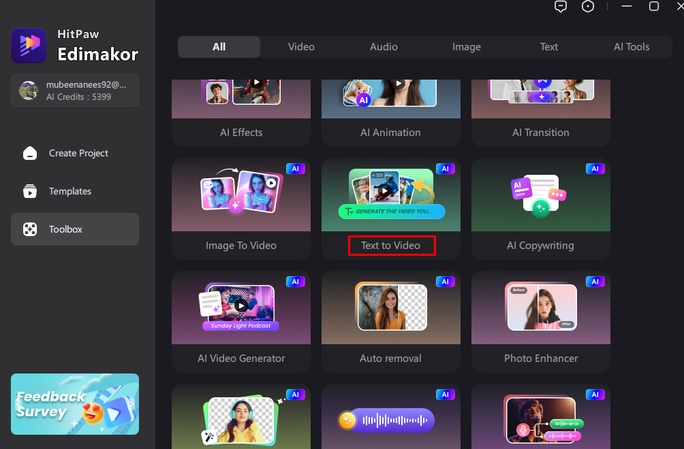Click the Toolbox dice icon
Image resolution: width=684 pixels, height=449 pixels.
(30, 229)
